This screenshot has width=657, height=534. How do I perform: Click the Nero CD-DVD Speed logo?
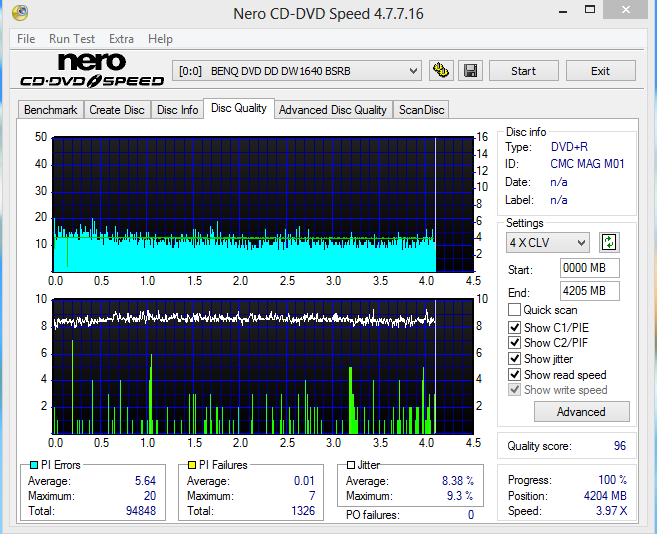click(92, 70)
